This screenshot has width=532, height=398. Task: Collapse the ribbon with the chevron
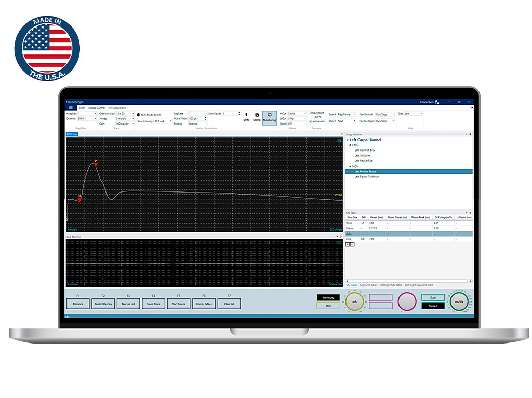click(x=471, y=108)
